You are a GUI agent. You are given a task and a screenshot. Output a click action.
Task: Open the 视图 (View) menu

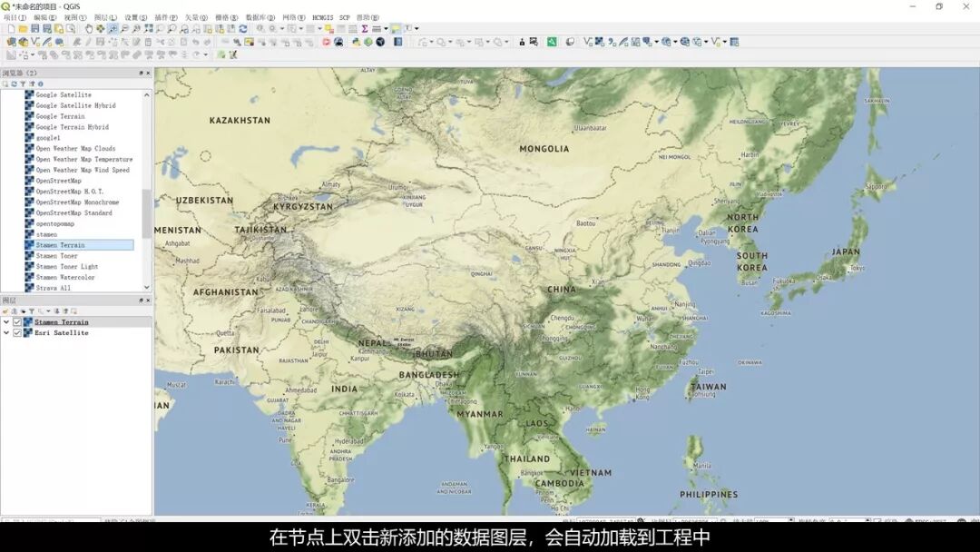pos(75,17)
